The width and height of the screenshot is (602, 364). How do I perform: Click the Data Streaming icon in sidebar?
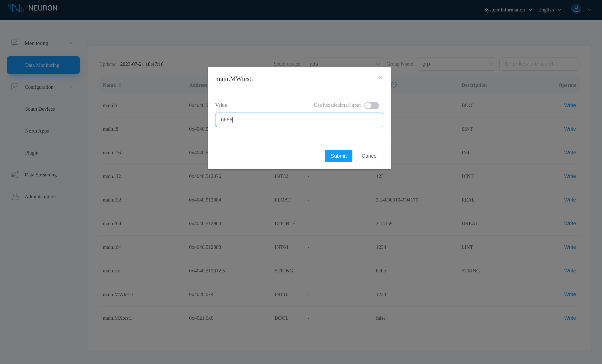pyautogui.click(x=15, y=174)
